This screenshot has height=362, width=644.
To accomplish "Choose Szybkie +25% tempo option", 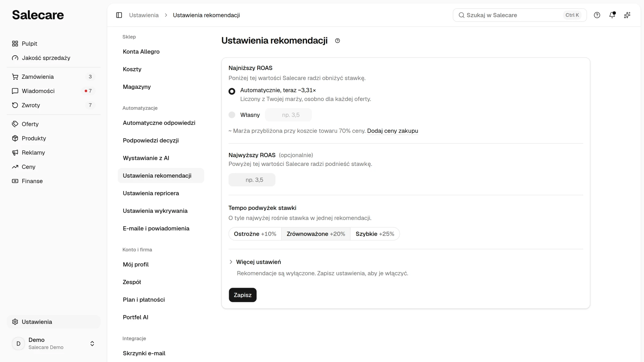I will 375,234.
